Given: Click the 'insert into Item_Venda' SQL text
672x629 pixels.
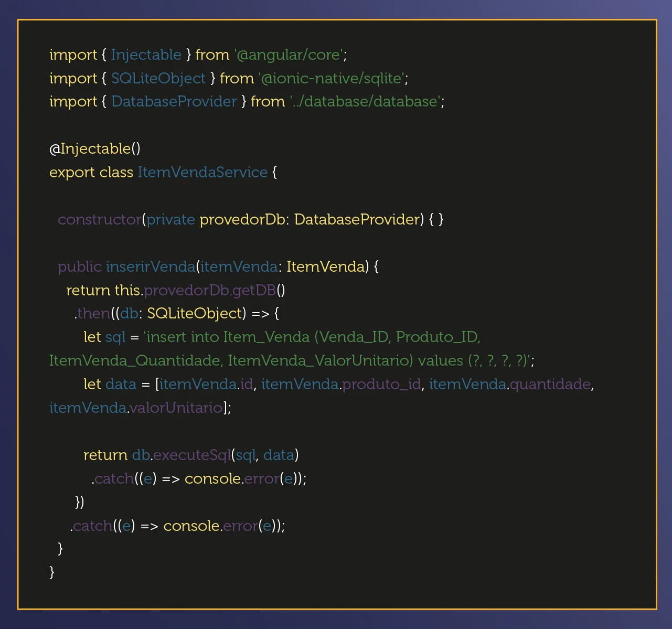Looking at the screenshot, I should (227, 337).
